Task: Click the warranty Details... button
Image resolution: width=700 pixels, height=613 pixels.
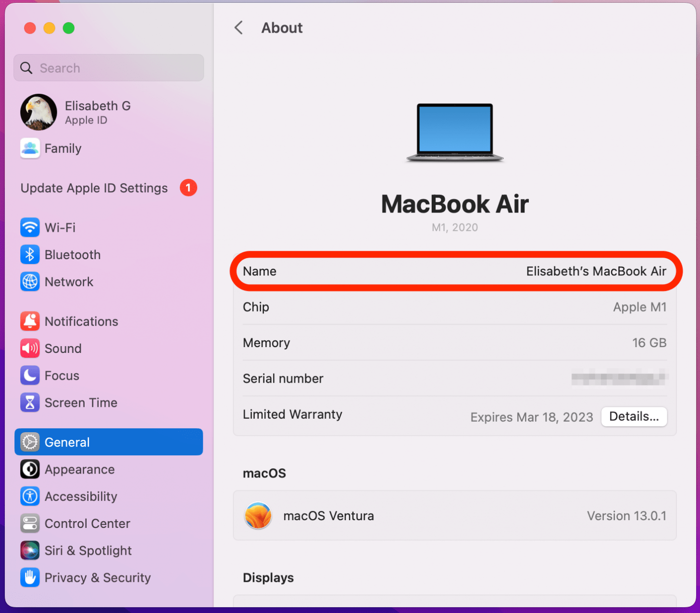Action: coord(634,416)
